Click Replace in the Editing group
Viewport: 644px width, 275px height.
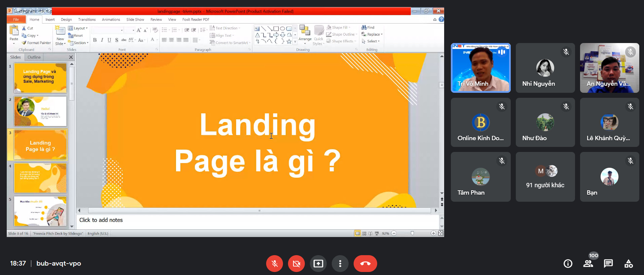pyautogui.click(x=372, y=34)
